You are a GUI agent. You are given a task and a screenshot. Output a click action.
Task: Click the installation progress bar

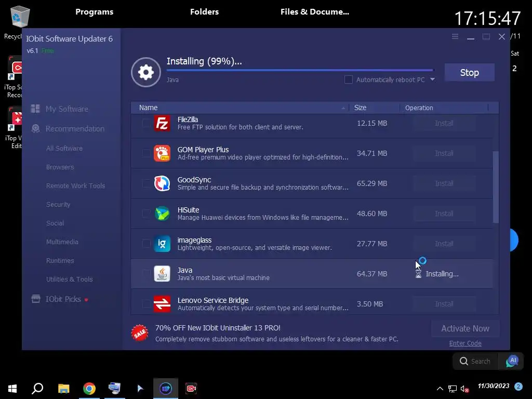[x=300, y=70]
